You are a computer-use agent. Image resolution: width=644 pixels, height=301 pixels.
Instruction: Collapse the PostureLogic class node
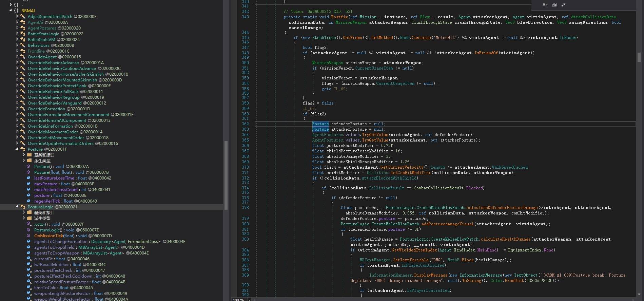[x=17, y=207]
